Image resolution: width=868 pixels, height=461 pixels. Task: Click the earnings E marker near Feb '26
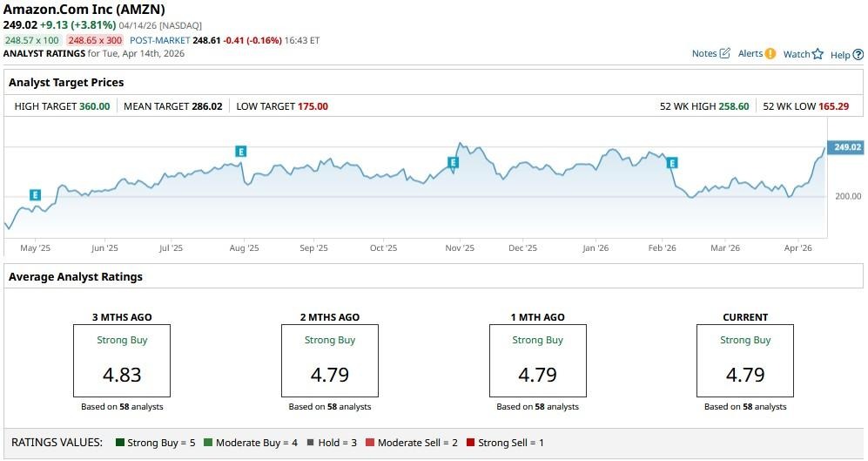pos(671,163)
